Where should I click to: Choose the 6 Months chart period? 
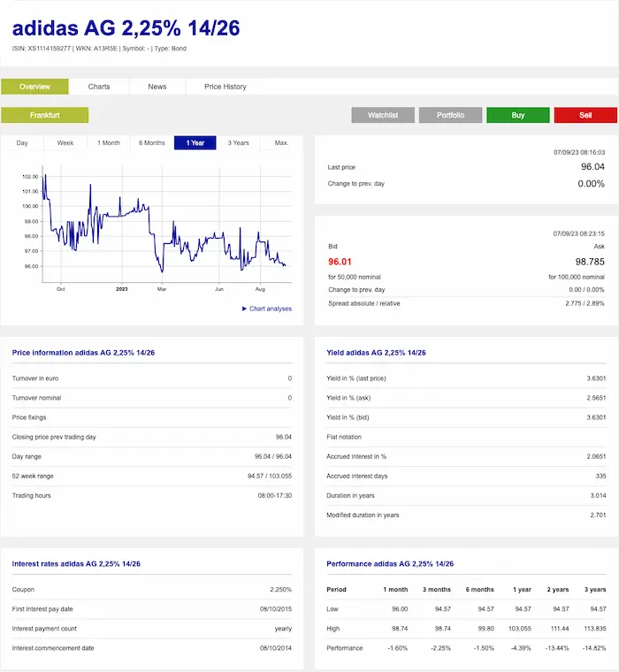pos(152,142)
